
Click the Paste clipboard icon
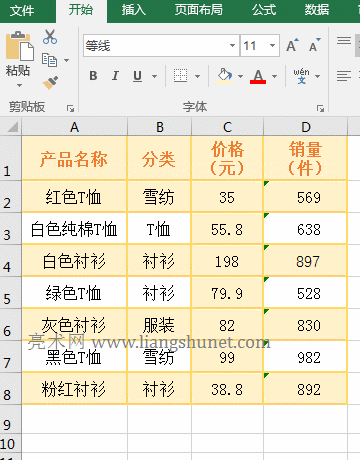pyautogui.click(x=20, y=47)
